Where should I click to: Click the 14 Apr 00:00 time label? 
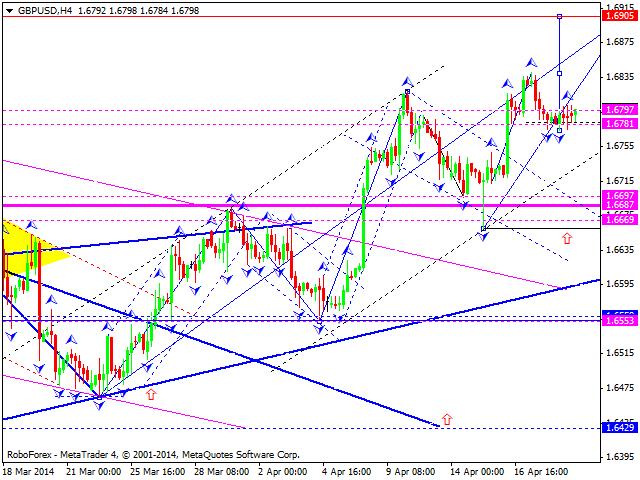pos(478,472)
